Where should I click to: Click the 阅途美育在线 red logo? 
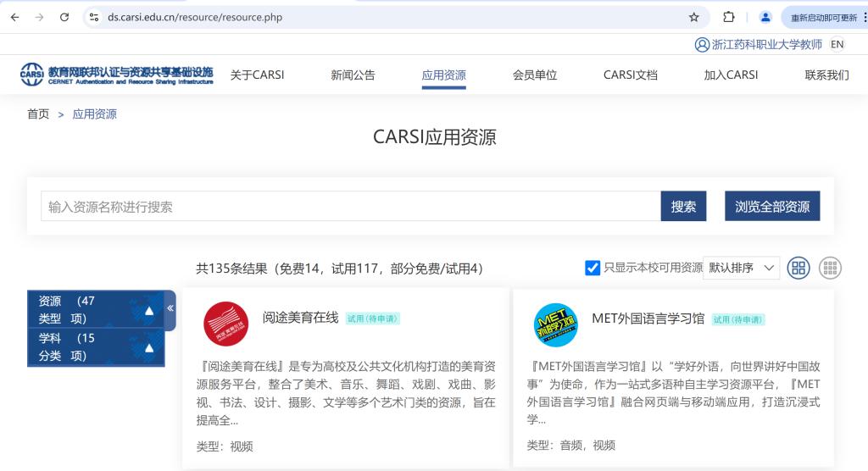coord(225,324)
